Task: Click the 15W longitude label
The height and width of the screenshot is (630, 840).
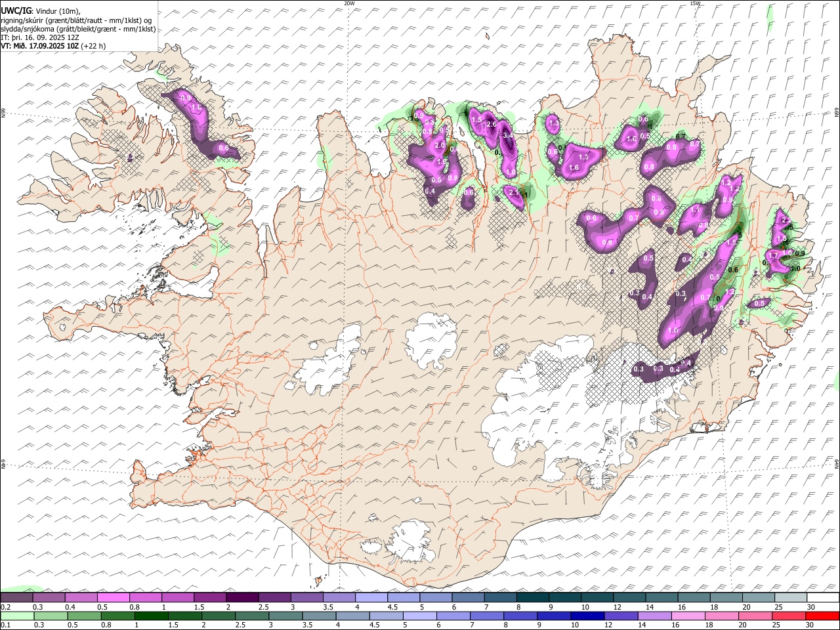Action: pyautogui.click(x=695, y=3)
